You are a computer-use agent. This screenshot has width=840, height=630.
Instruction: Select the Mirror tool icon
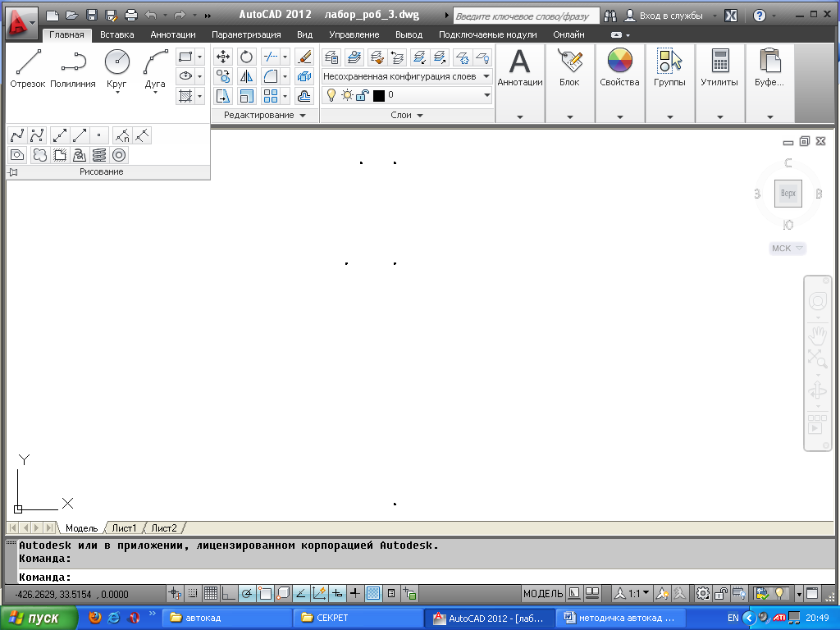[246, 76]
